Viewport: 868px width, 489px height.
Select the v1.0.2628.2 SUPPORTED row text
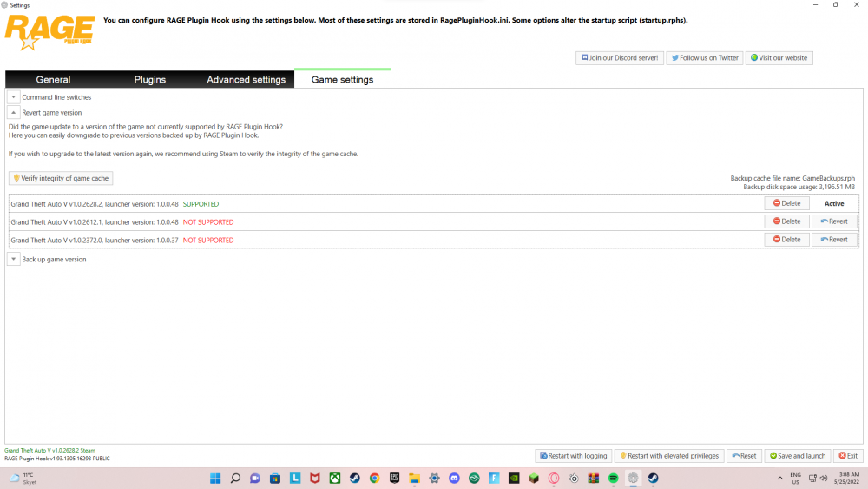pos(115,204)
